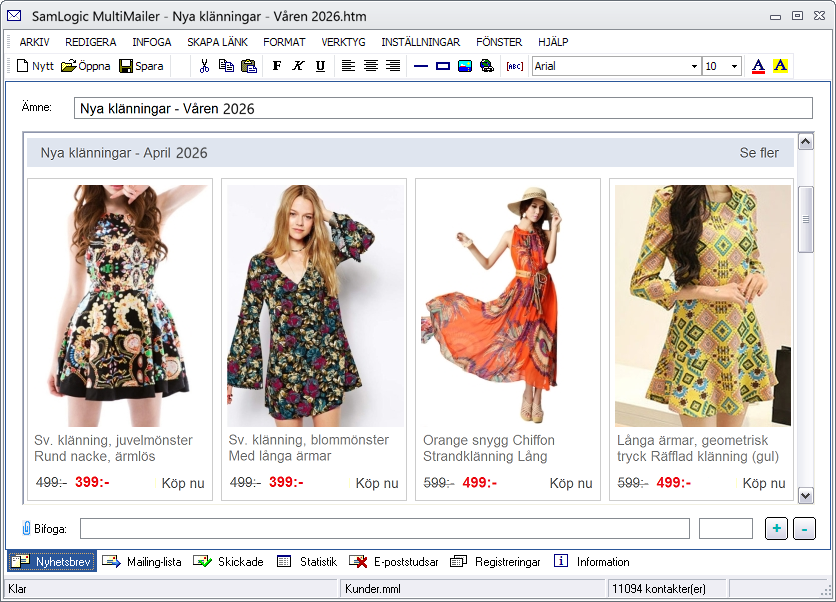Toggle underline formatting (U)
The height and width of the screenshot is (602, 836).
320,66
